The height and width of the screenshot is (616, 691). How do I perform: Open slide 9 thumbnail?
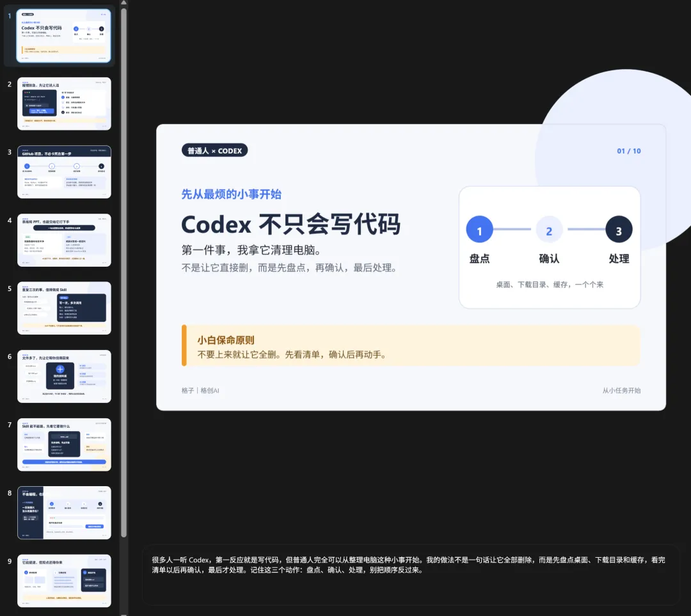point(64,581)
